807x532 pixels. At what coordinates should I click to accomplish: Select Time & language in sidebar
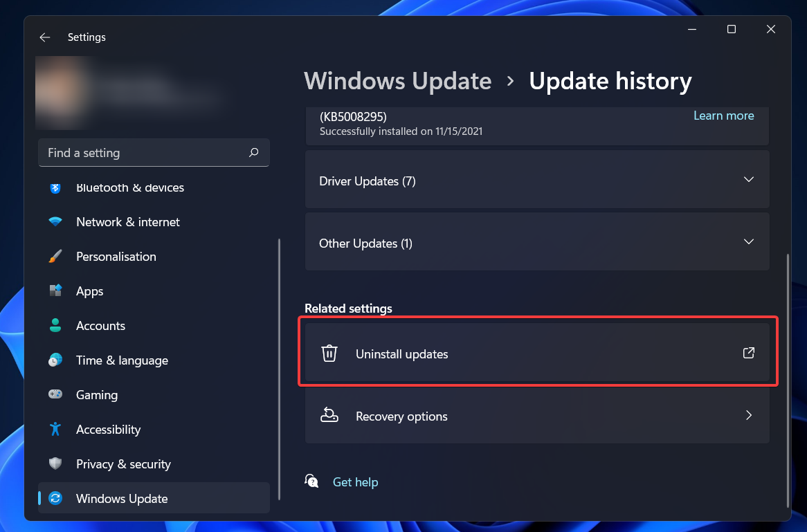(x=154, y=360)
